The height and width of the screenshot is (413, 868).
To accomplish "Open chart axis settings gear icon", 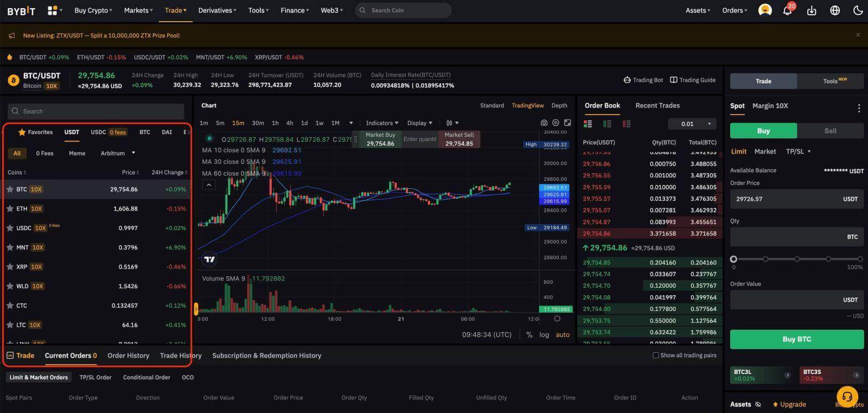I will (x=557, y=319).
